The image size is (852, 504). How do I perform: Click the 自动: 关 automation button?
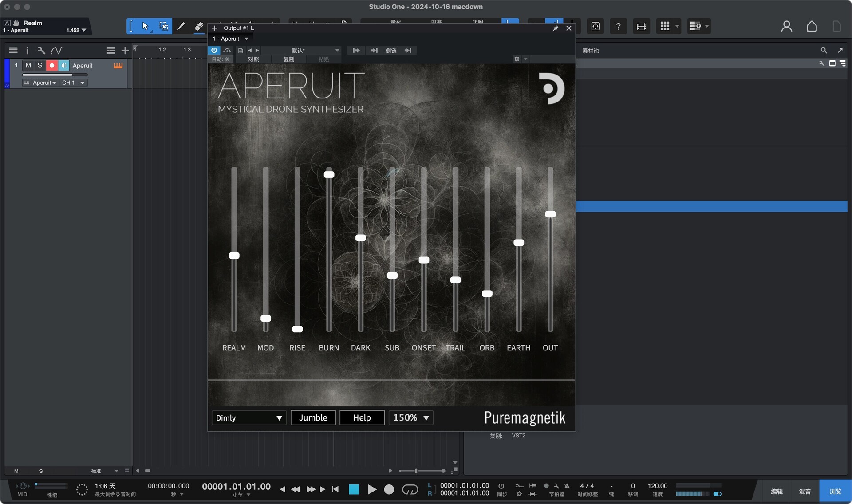[221, 59]
